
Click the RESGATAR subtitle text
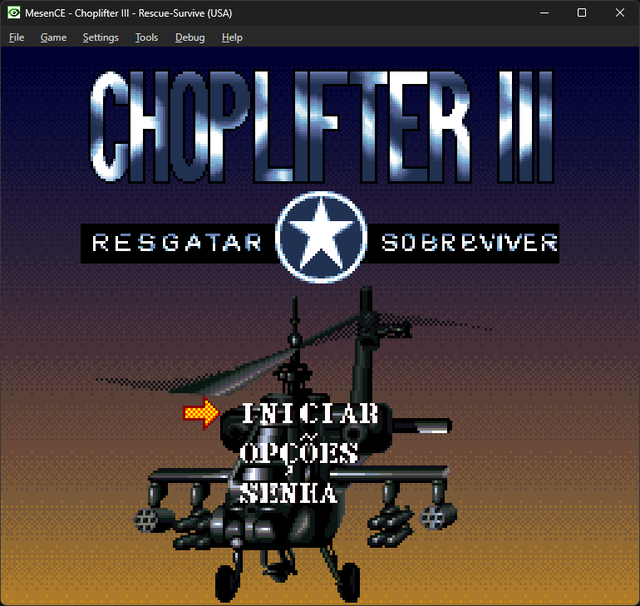pos(176,243)
